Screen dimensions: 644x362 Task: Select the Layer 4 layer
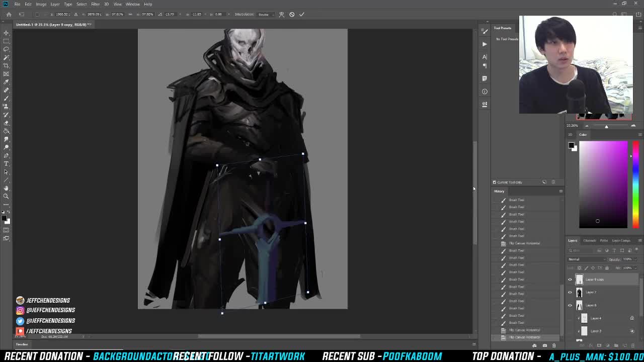click(x=596, y=318)
